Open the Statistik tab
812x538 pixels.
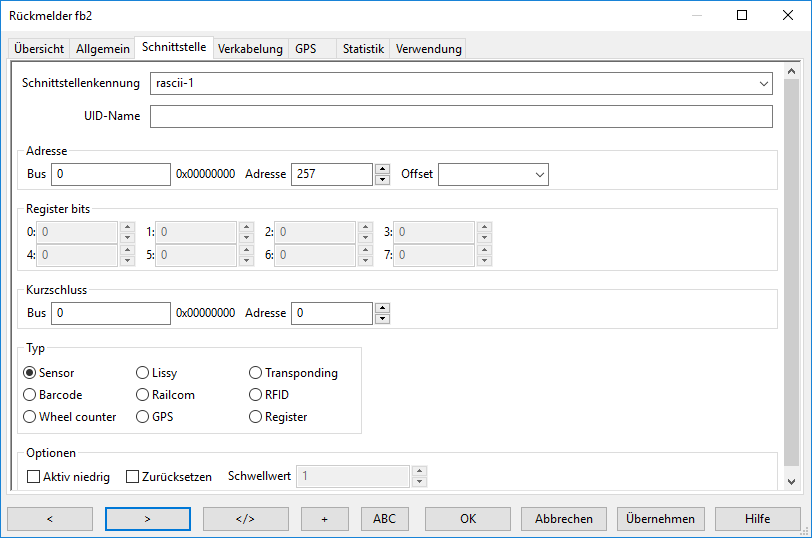point(362,49)
